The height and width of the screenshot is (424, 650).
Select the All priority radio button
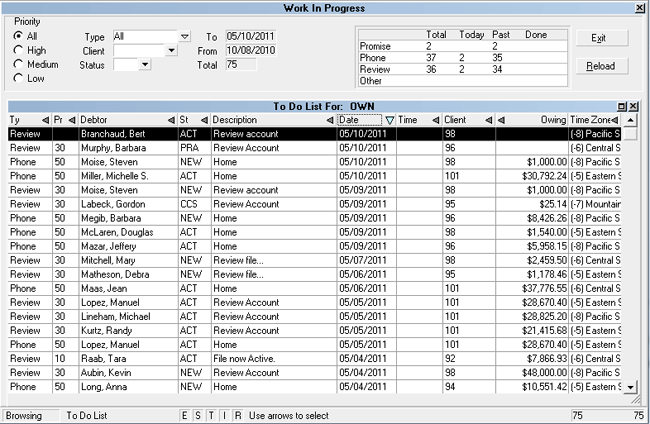pyautogui.click(x=18, y=36)
